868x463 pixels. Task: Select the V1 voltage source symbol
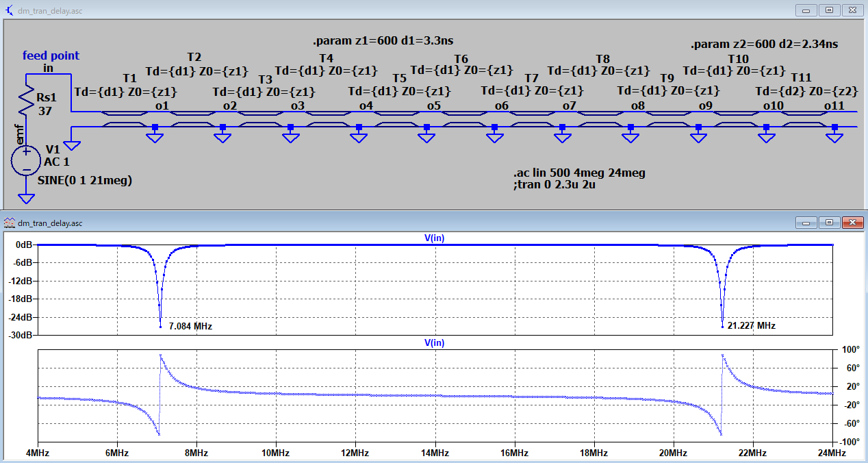point(26,162)
